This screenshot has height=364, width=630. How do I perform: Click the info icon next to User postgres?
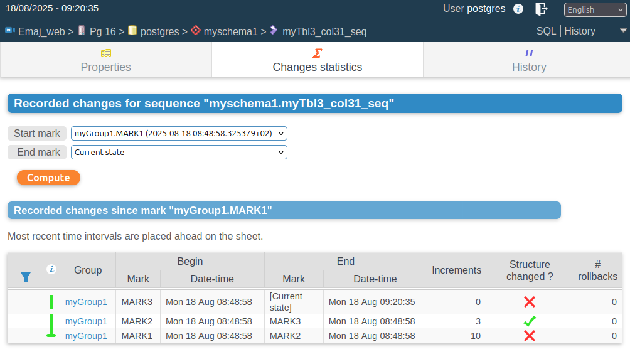518,9
